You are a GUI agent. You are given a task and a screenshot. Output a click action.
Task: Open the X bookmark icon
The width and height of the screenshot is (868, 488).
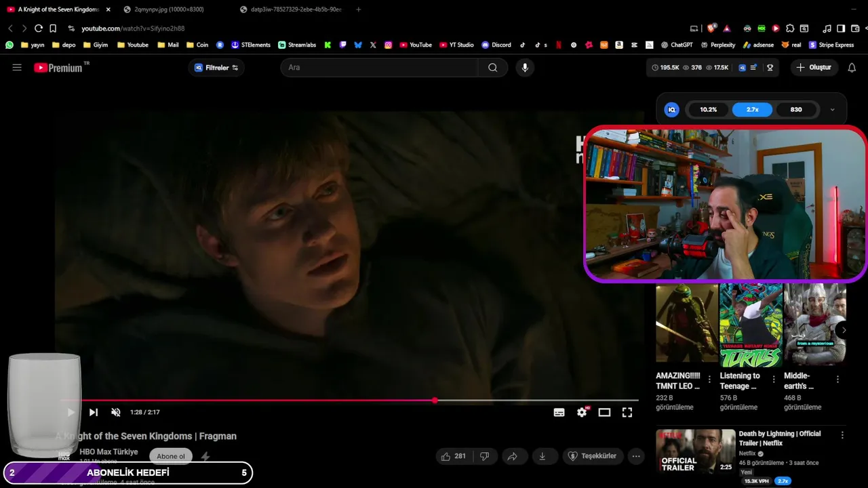(x=373, y=45)
